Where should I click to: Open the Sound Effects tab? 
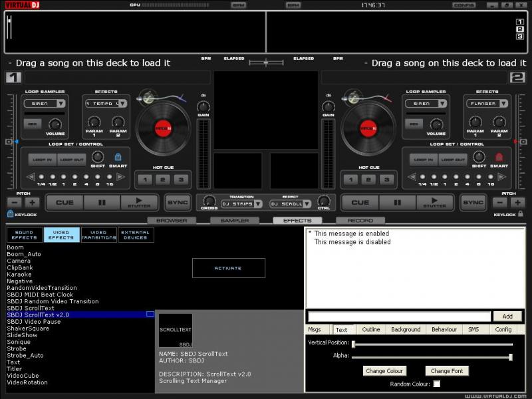click(x=25, y=235)
